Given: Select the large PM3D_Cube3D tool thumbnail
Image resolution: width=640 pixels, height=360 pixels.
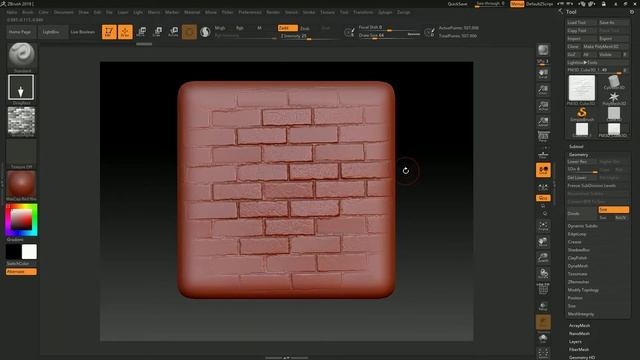Looking at the screenshot, I should pyautogui.click(x=582, y=88).
